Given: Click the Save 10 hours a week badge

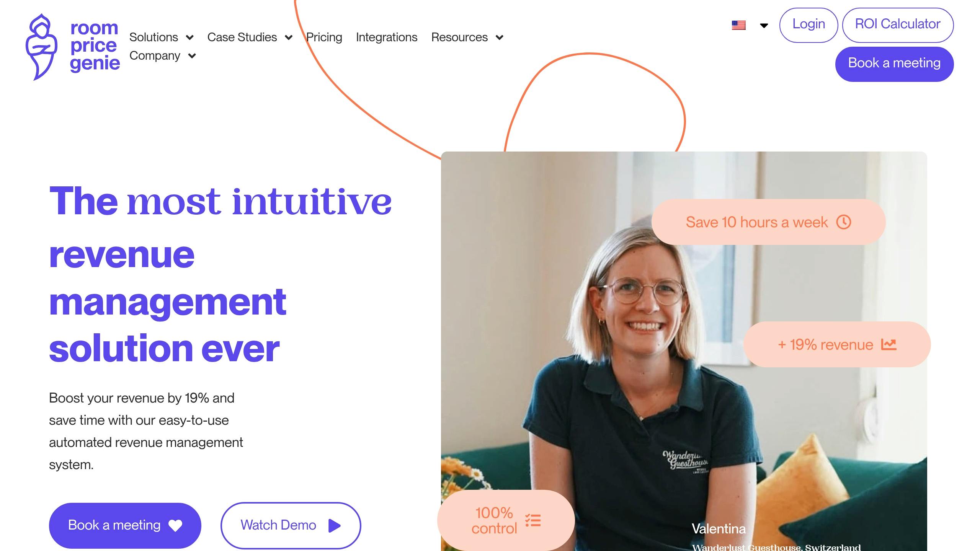Looking at the screenshot, I should [768, 222].
